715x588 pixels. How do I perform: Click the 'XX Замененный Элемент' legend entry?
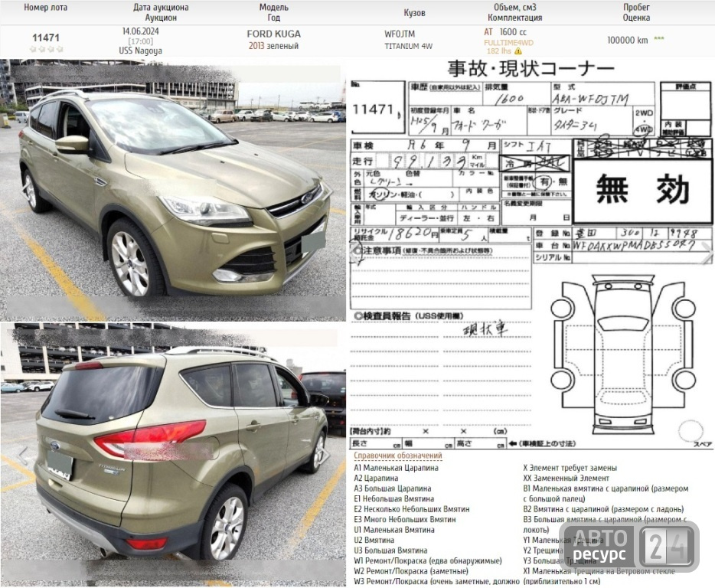pos(566,478)
